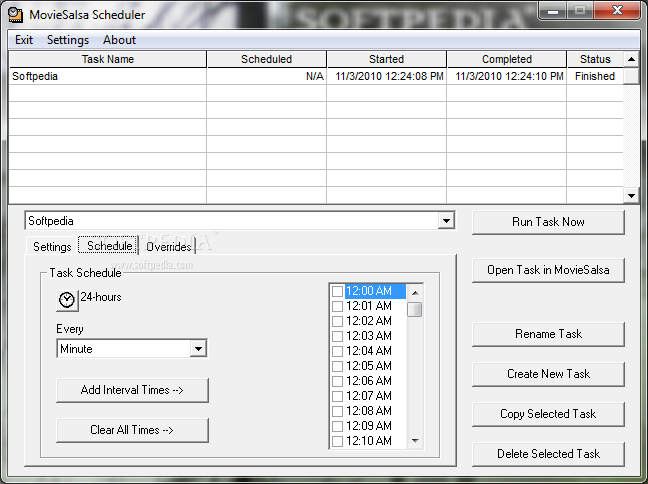
Task: Click the 24-hours clock icon button
Action: [x=67, y=300]
